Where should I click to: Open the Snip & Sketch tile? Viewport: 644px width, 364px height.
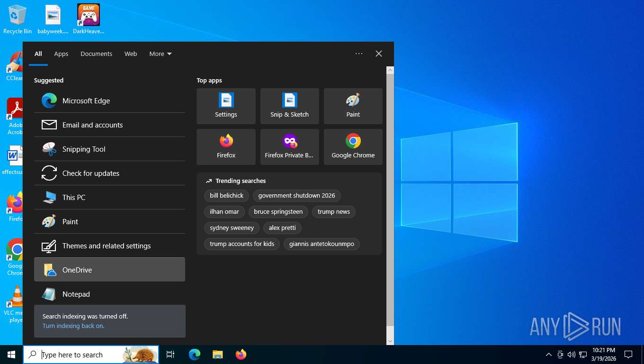[x=289, y=106]
